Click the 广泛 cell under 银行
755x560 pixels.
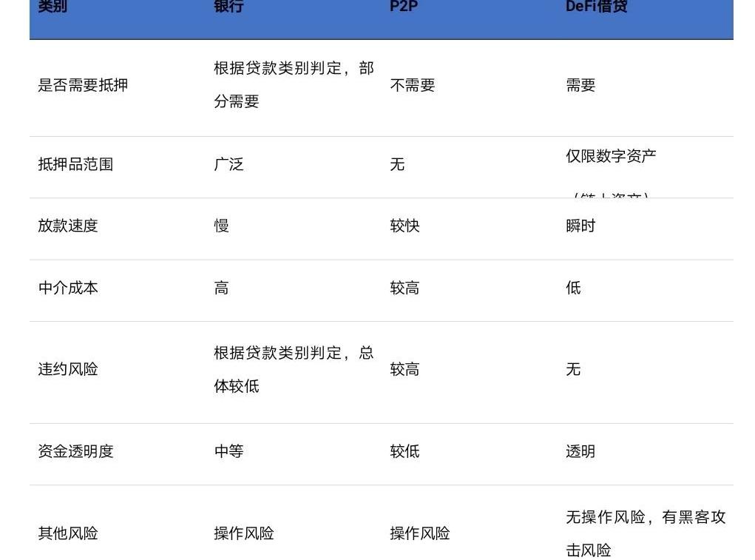pyautogui.click(x=228, y=164)
